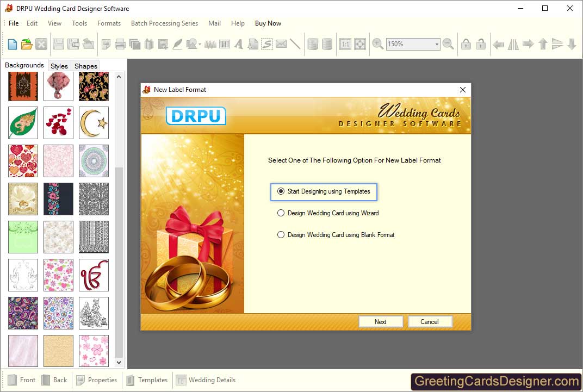Screen dimensions: 583x392
Task: Switch to the Styles tab
Action: (59, 66)
